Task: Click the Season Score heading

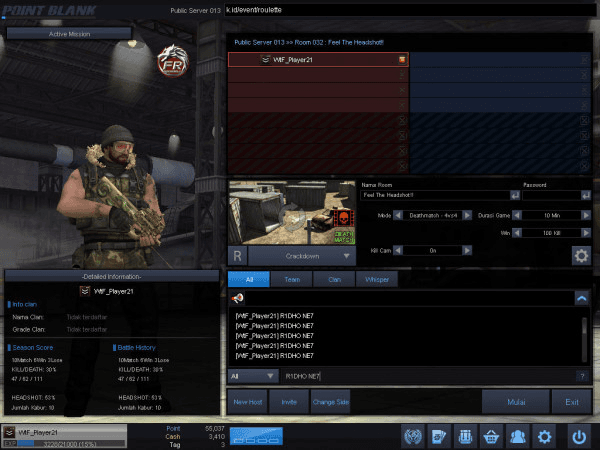Action: click(33, 347)
